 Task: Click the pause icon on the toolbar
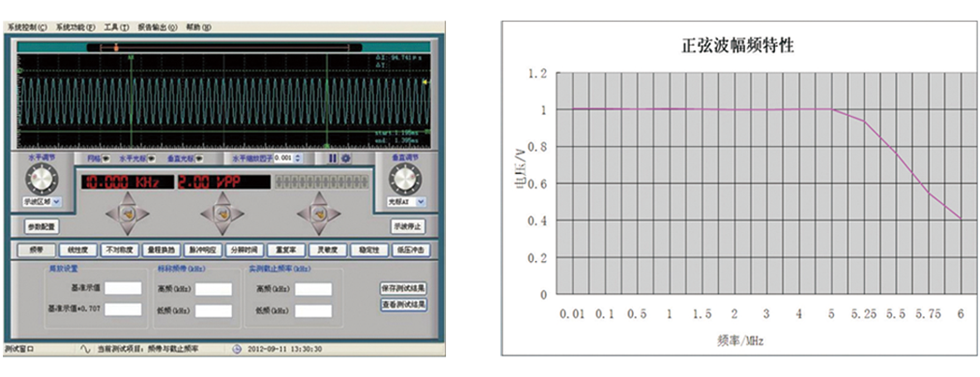click(x=331, y=158)
